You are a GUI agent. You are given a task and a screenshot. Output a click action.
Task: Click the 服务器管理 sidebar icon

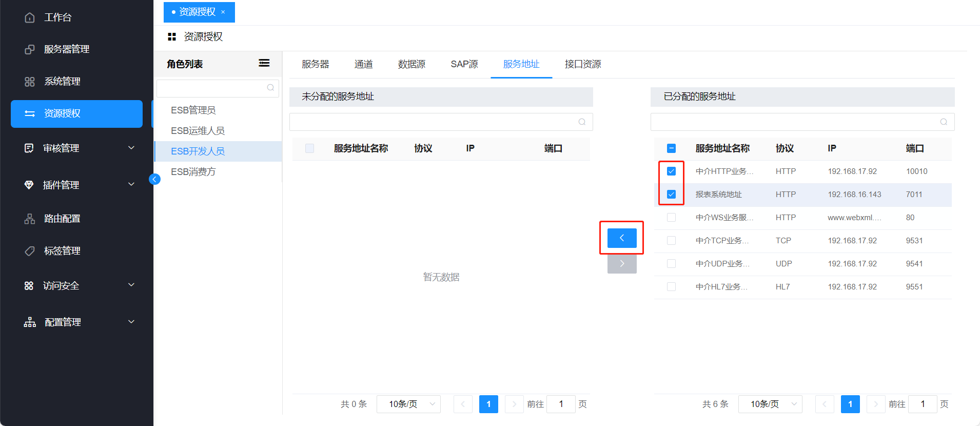pos(30,49)
